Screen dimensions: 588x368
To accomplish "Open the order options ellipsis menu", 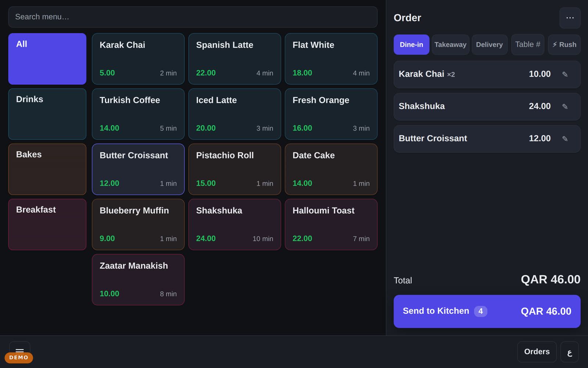I will pyautogui.click(x=570, y=18).
